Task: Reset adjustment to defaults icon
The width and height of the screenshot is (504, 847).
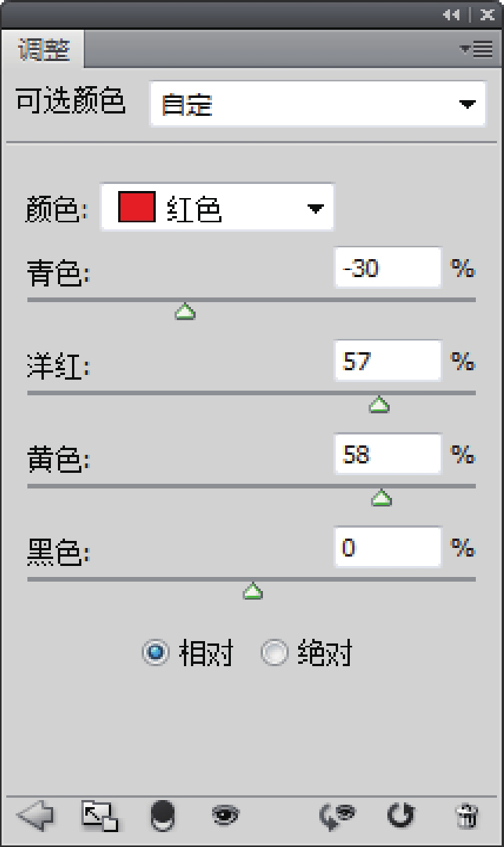Action: coord(401,816)
